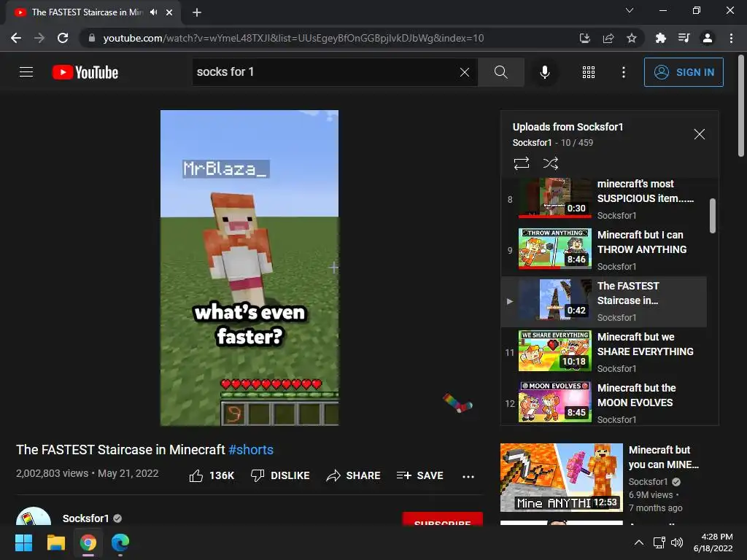
Task: Save video to playlist via SAVE
Action: [419, 475]
